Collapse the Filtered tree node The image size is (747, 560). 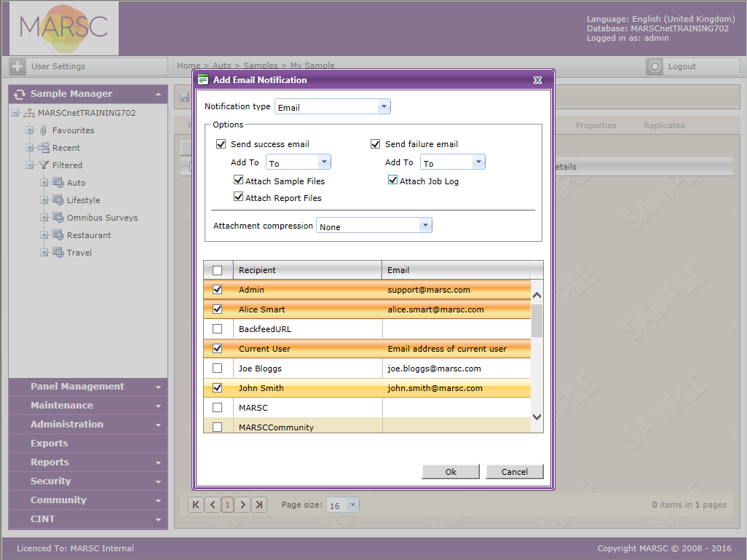click(x=30, y=165)
